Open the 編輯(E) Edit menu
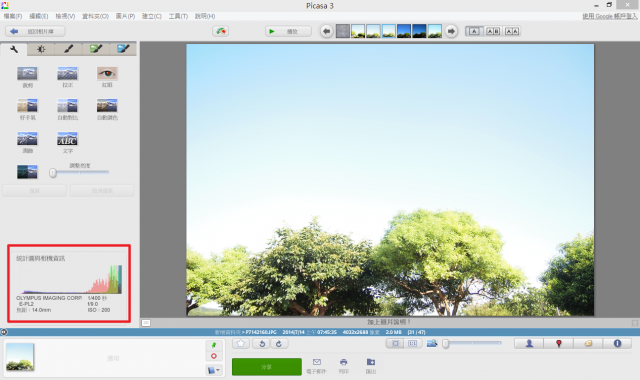640x380 pixels. click(x=39, y=16)
